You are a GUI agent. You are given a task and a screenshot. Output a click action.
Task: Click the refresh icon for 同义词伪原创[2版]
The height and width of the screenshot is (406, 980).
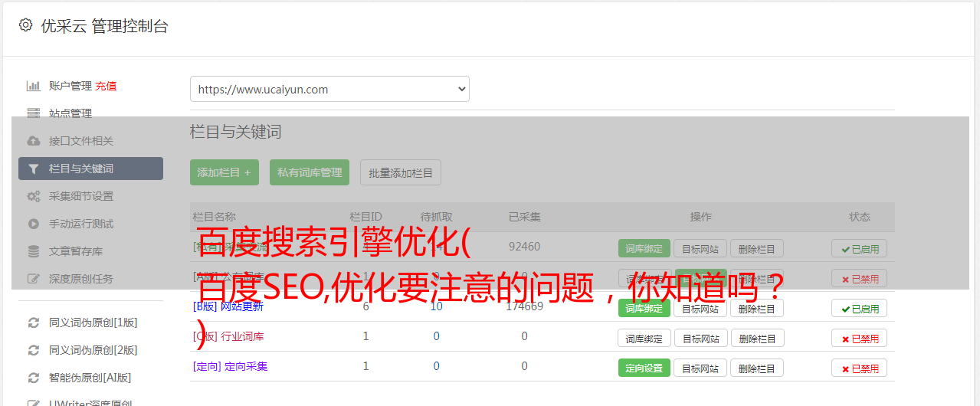[x=34, y=350]
